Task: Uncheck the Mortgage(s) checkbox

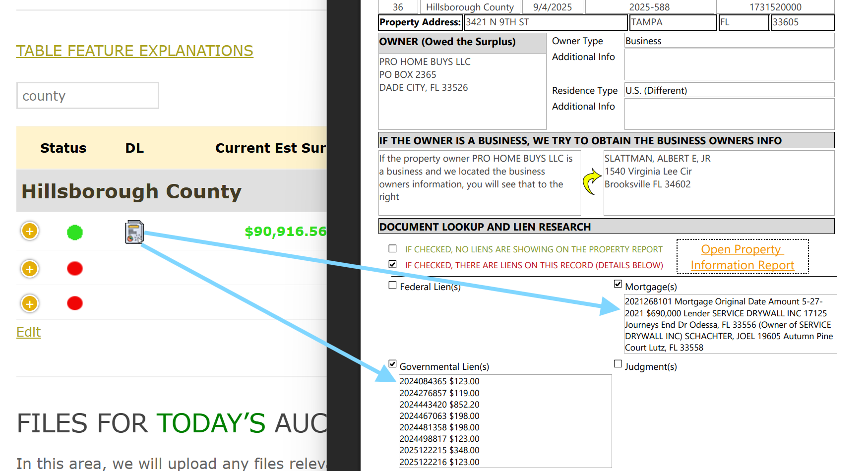Action: point(618,284)
